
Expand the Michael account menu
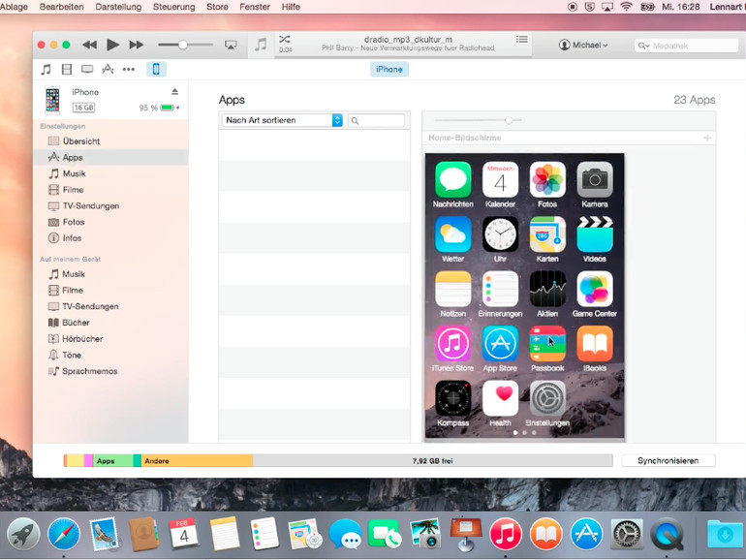(583, 46)
